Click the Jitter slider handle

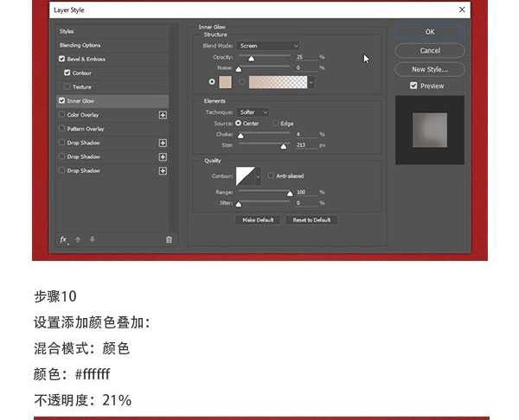(x=239, y=204)
